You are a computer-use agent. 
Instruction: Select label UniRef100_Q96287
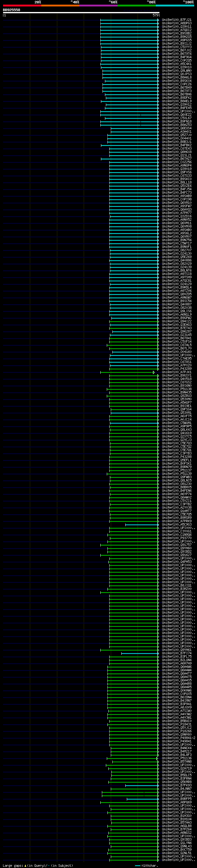tap(176, 331)
